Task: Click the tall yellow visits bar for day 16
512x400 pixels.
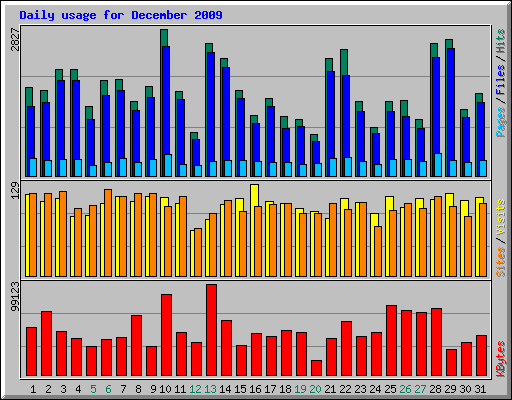Action: pos(254,195)
